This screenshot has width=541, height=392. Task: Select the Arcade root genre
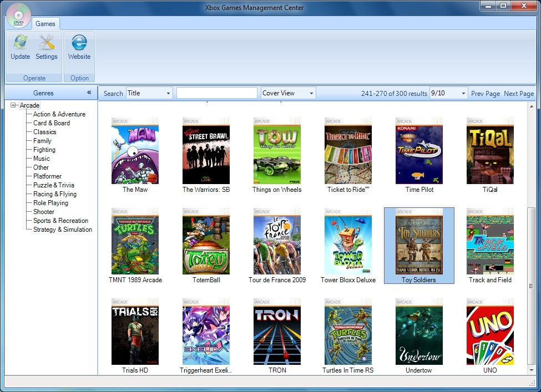click(29, 105)
